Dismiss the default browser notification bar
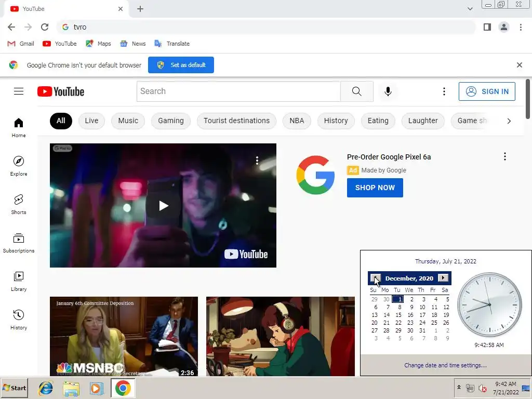Image resolution: width=532 pixels, height=399 pixels. pyautogui.click(x=519, y=65)
